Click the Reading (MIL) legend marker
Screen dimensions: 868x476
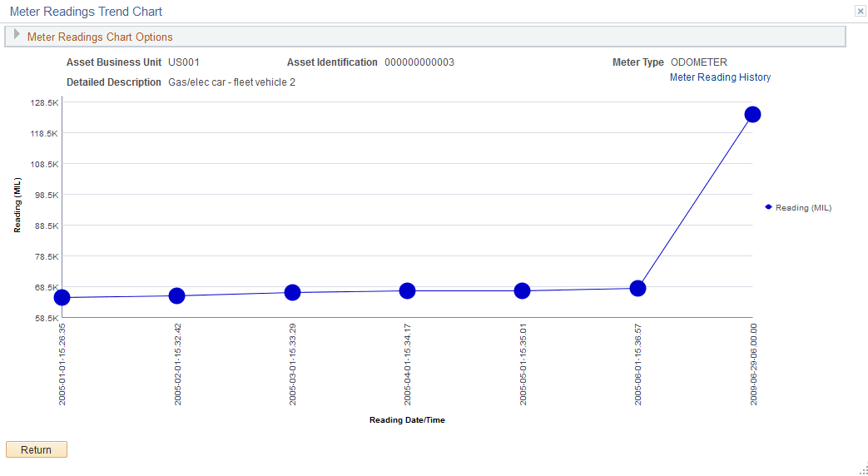click(768, 207)
